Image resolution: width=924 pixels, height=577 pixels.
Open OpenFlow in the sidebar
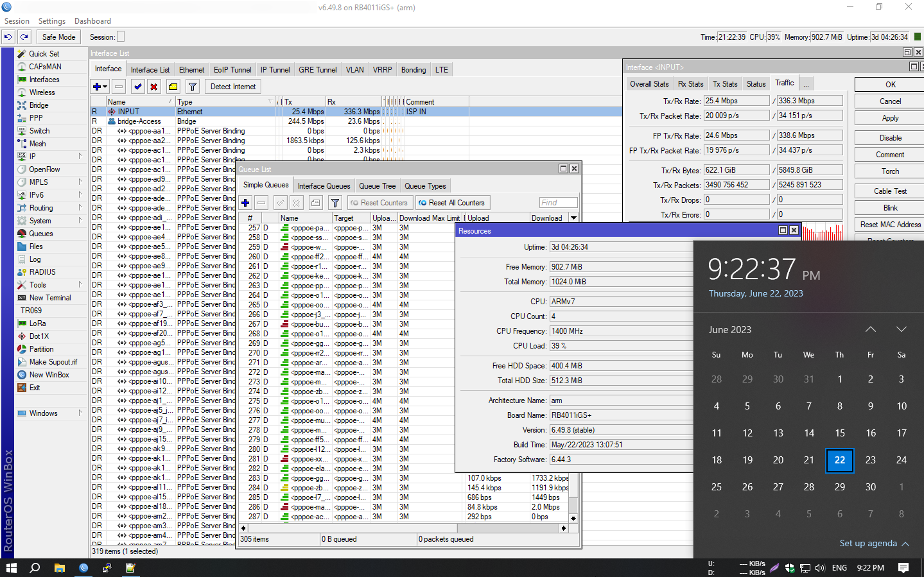(44, 169)
